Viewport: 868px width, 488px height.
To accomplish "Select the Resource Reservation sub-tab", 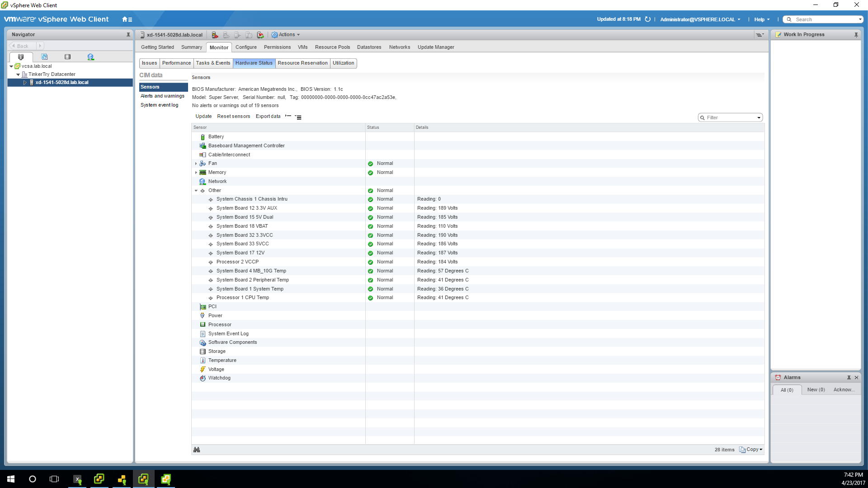I will tap(302, 63).
